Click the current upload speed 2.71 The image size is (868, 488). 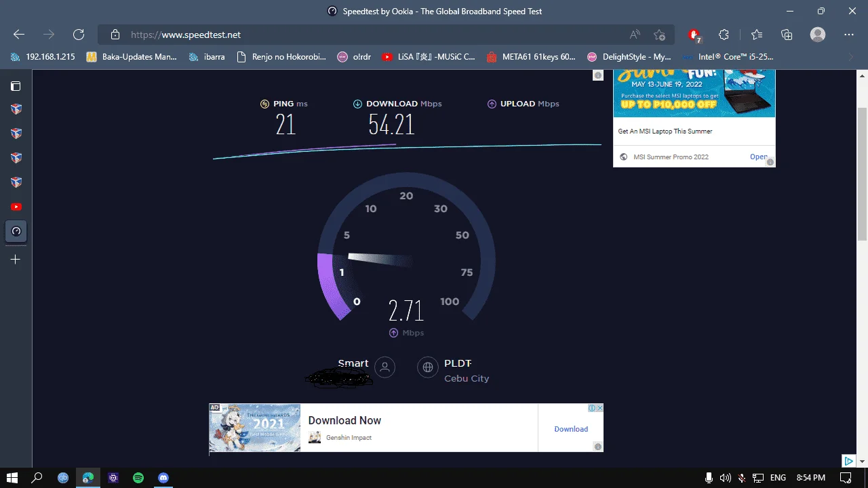point(406,310)
